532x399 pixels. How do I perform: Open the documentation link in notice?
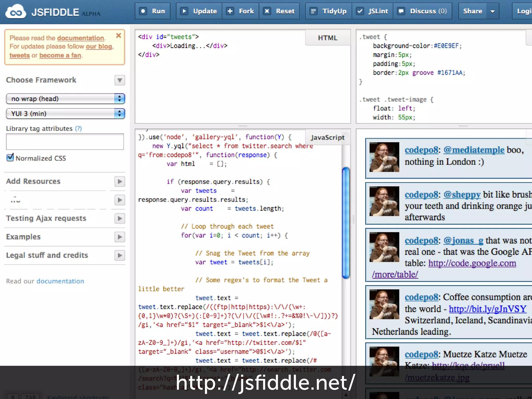pos(81,38)
